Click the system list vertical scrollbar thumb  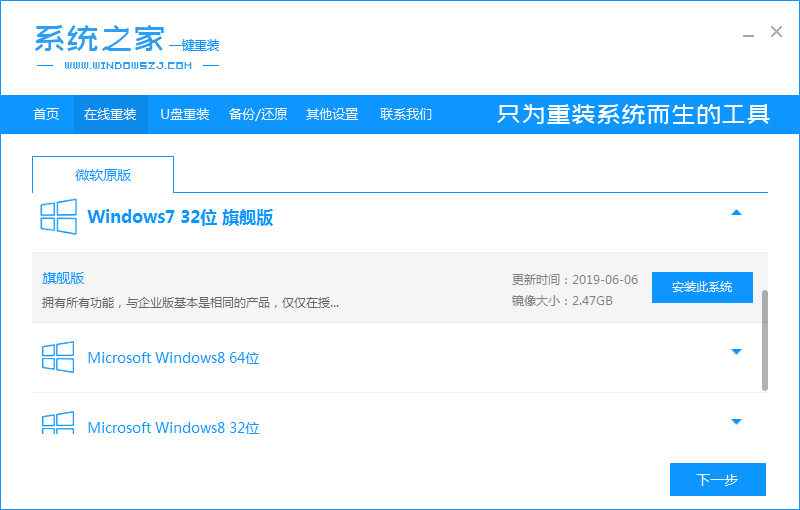tap(764, 340)
